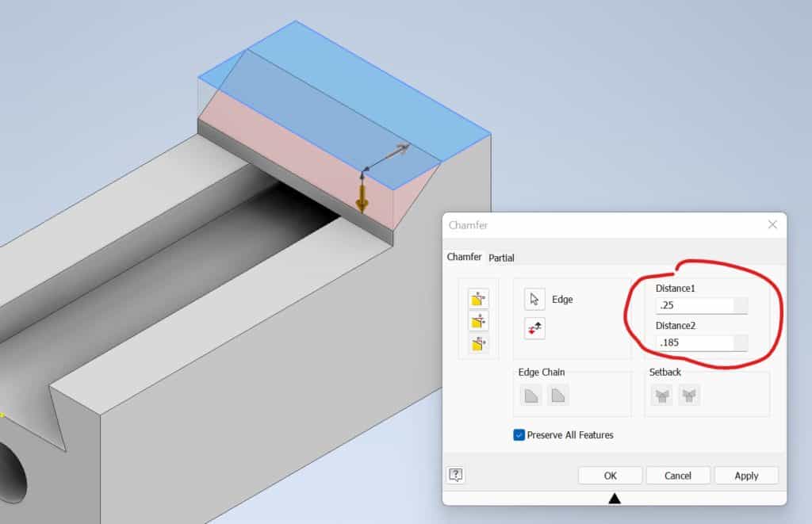Click the Distance2 field showing .185

coord(695,342)
